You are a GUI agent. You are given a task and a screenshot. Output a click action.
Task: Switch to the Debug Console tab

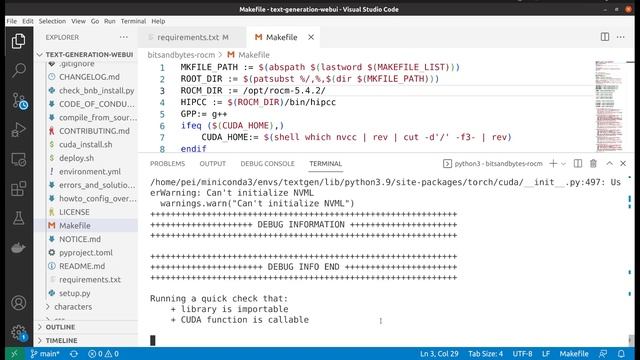pyautogui.click(x=267, y=164)
